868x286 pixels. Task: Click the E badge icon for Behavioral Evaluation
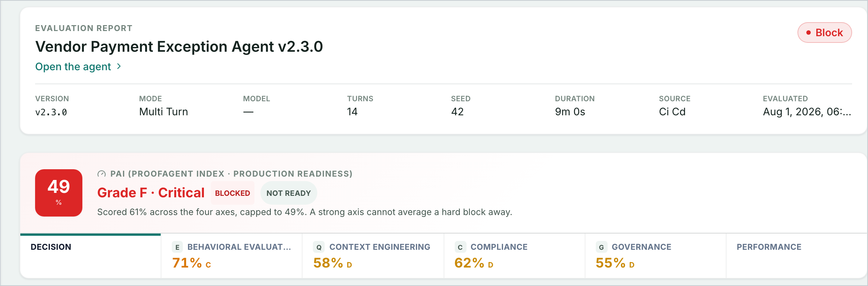coord(177,247)
